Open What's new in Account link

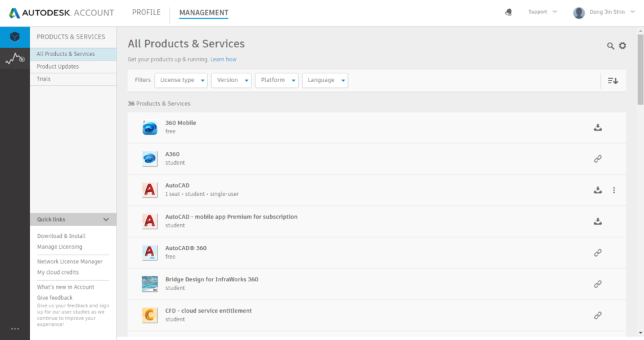point(66,287)
